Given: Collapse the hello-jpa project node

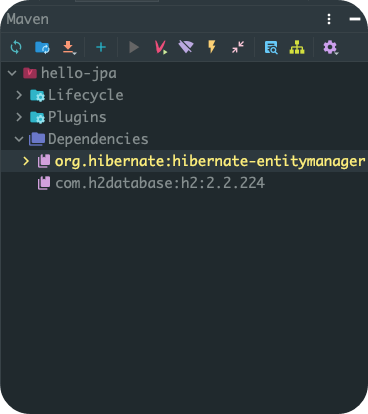Looking at the screenshot, I should pos(12,73).
